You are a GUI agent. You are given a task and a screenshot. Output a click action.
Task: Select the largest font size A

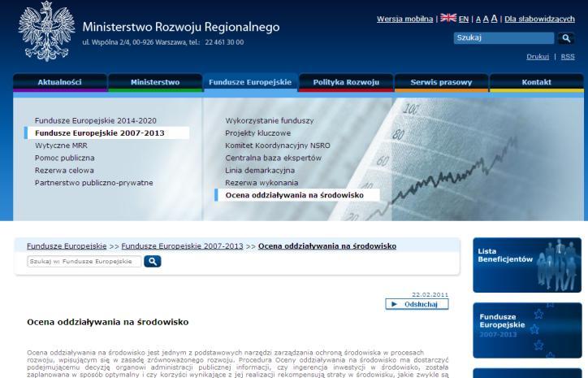tap(494, 19)
